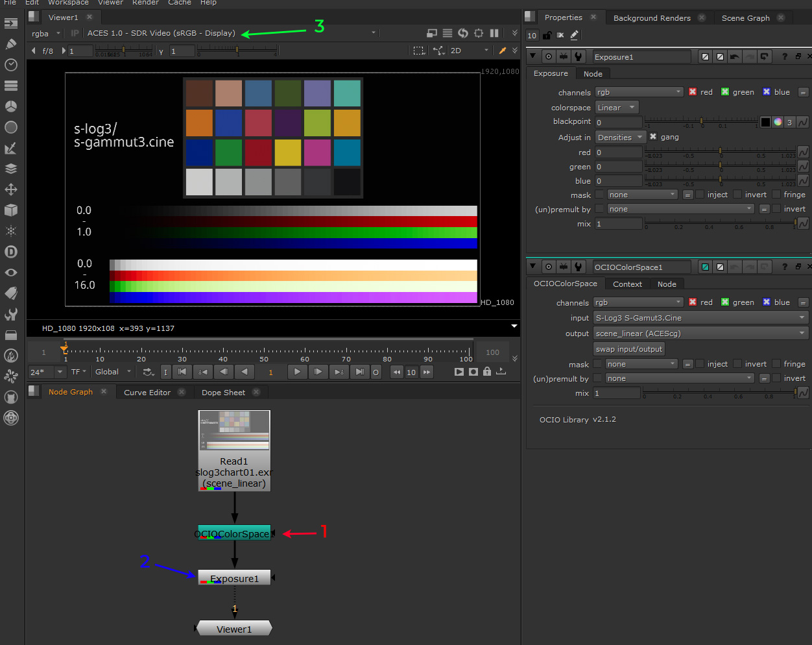Toggle the OCIOColorSpace red channel checkbox

693,302
